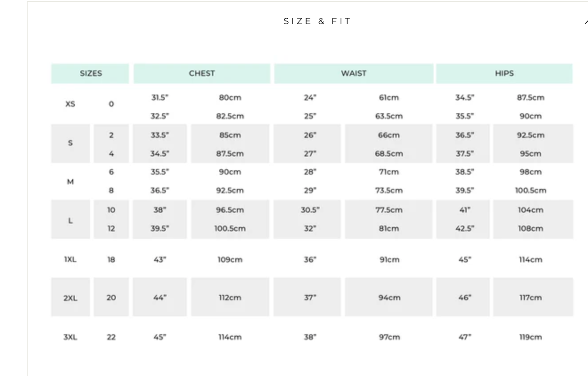
Task: Select the 1XL size row label
Action: 70,260
